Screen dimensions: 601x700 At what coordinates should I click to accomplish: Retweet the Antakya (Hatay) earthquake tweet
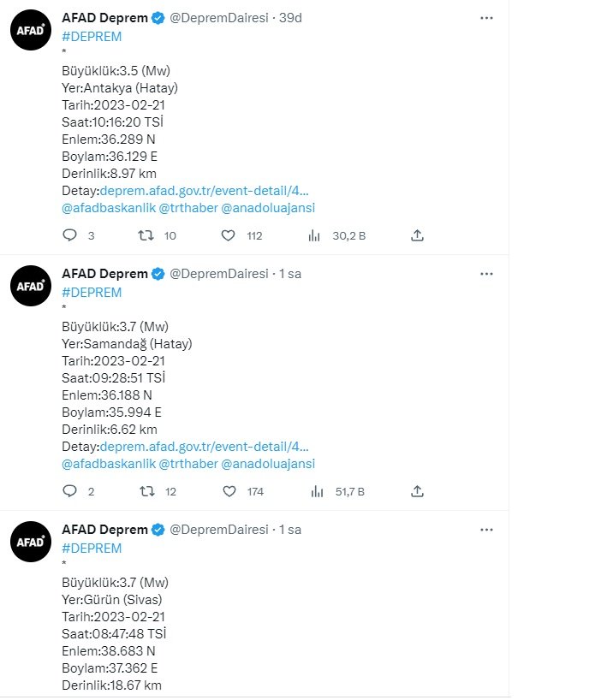pos(147,235)
